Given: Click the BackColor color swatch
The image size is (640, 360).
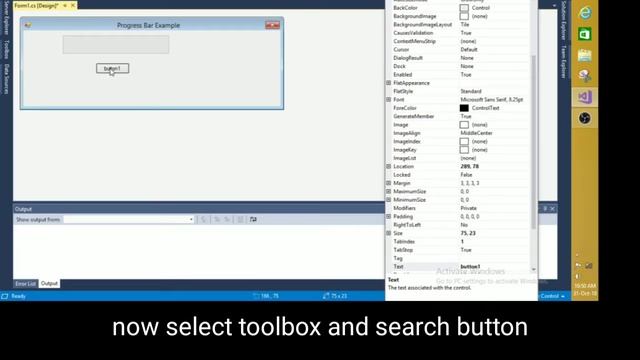Looking at the screenshot, I should click(x=464, y=8).
